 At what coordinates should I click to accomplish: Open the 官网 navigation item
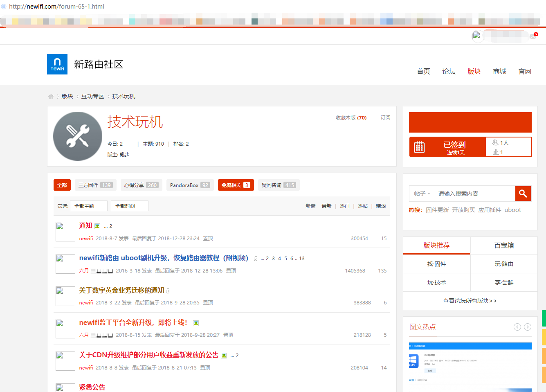coord(525,72)
